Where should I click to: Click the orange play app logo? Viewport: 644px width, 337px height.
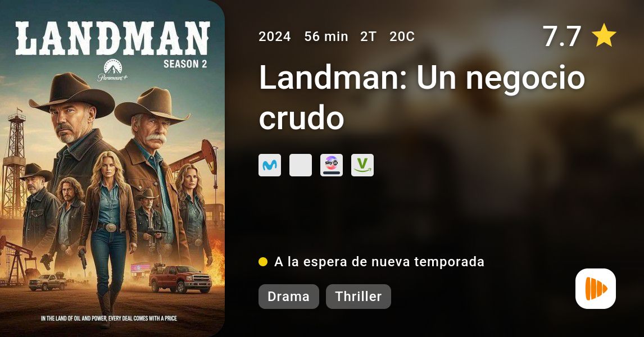(596, 289)
